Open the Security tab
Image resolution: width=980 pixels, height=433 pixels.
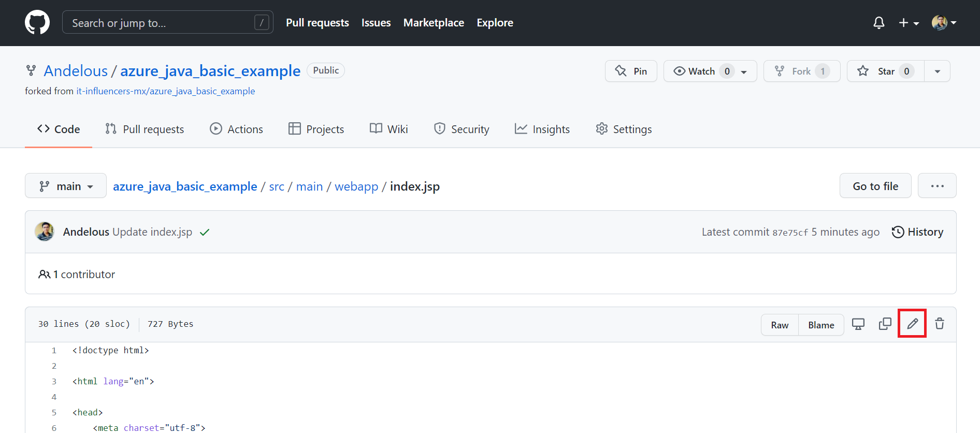(x=462, y=129)
